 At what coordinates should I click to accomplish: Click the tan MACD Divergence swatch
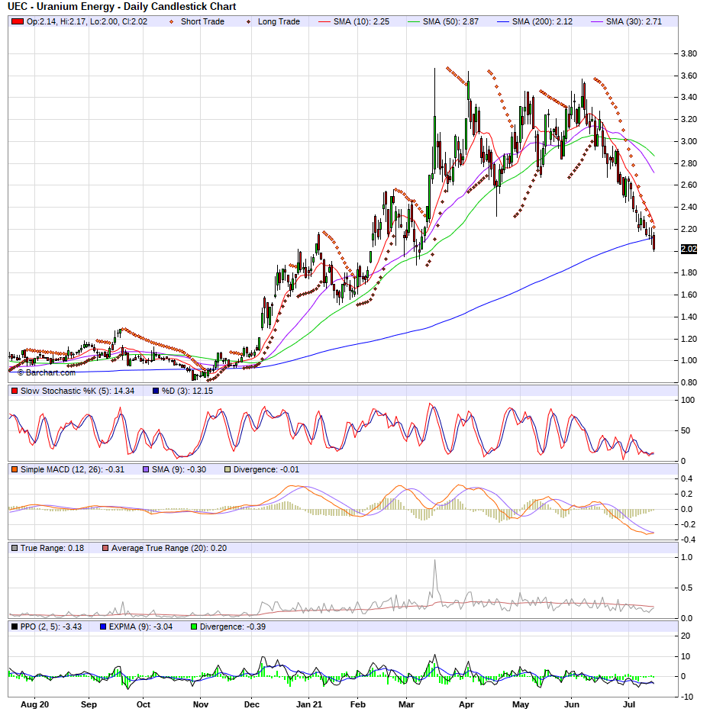point(228,469)
